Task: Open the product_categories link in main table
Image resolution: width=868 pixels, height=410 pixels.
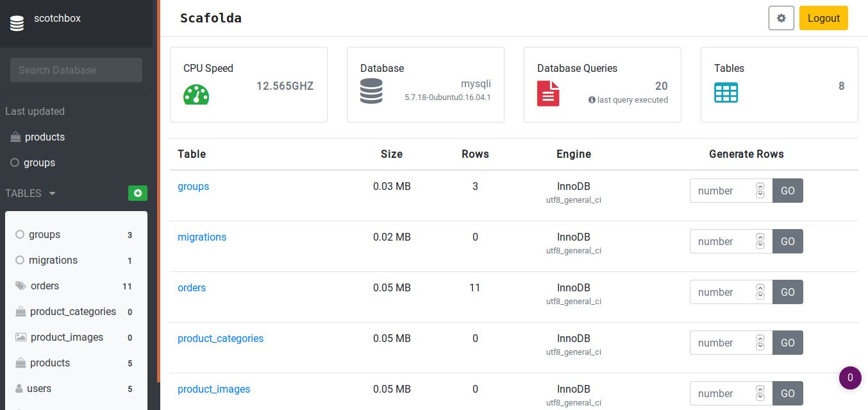Action: click(221, 338)
